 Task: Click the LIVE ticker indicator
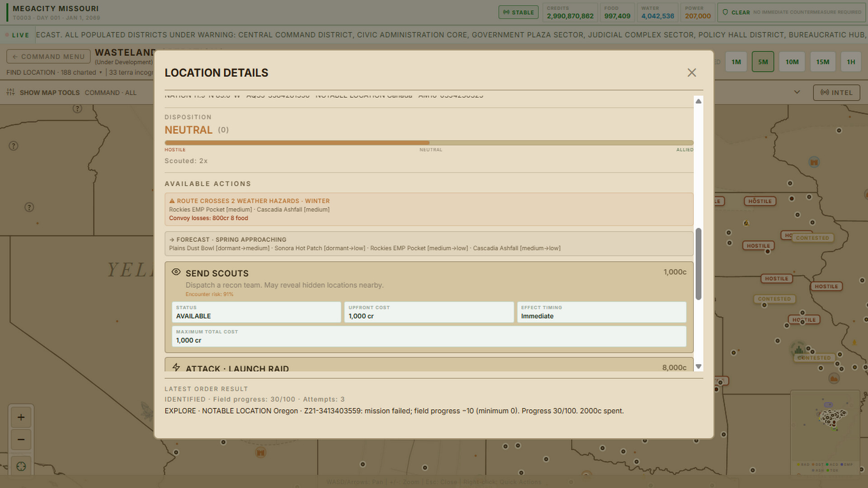pos(17,35)
